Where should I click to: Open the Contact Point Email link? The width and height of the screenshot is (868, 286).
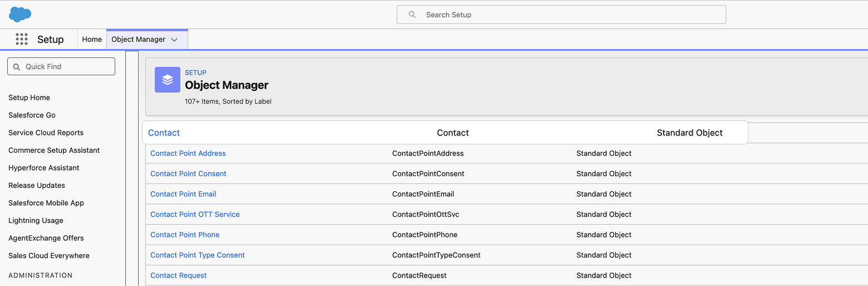click(183, 194)
